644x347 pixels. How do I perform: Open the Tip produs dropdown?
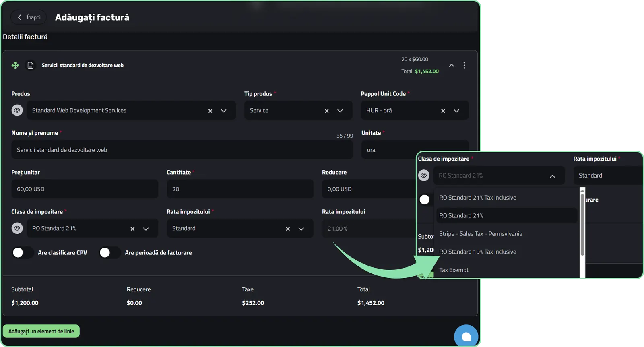pos(340,111)
